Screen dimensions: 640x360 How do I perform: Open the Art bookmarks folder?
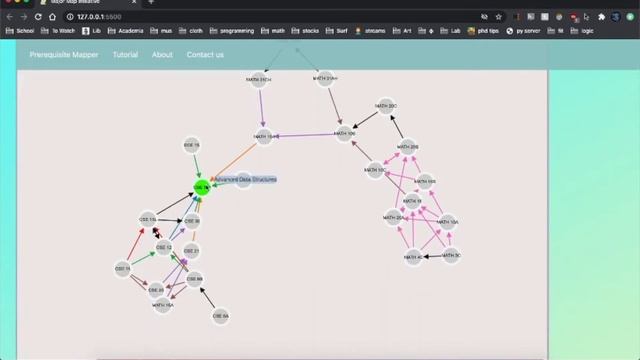click(402, 31)
